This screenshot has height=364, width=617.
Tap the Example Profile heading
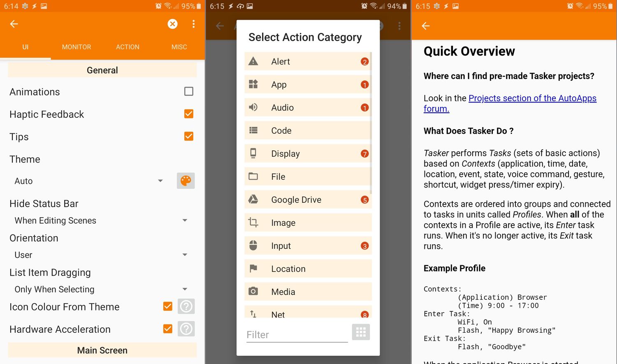[455, 268]
